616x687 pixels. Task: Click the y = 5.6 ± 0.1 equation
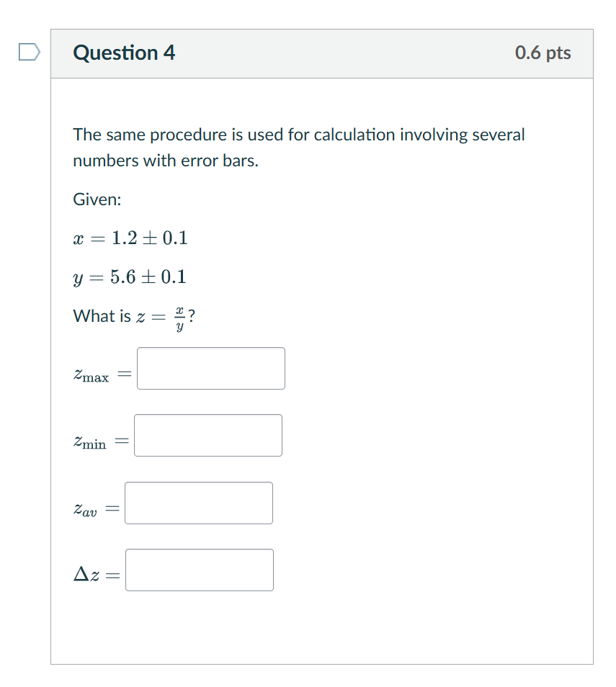[130, 277]
